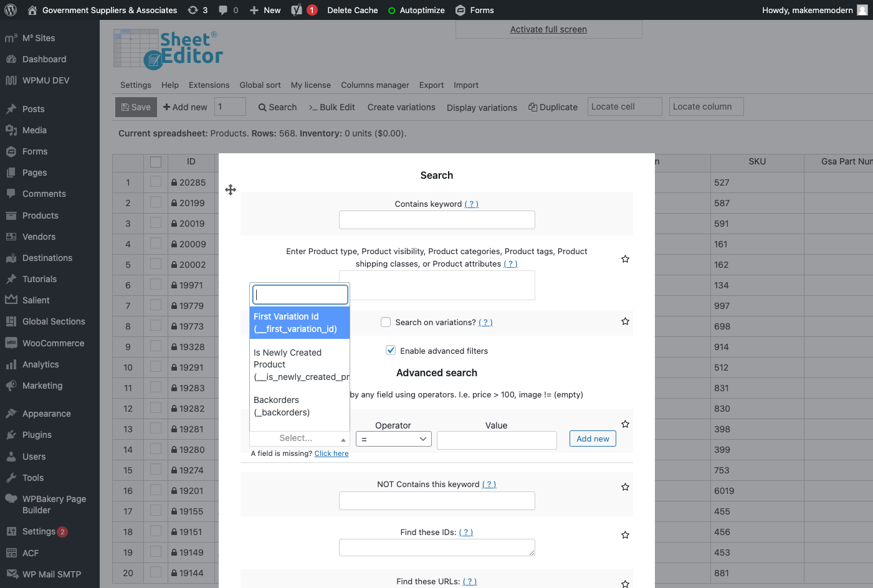This screenshot has width=873, height=588.
Task: Click the user avatar next to makememodern
Action: [862, 10]
